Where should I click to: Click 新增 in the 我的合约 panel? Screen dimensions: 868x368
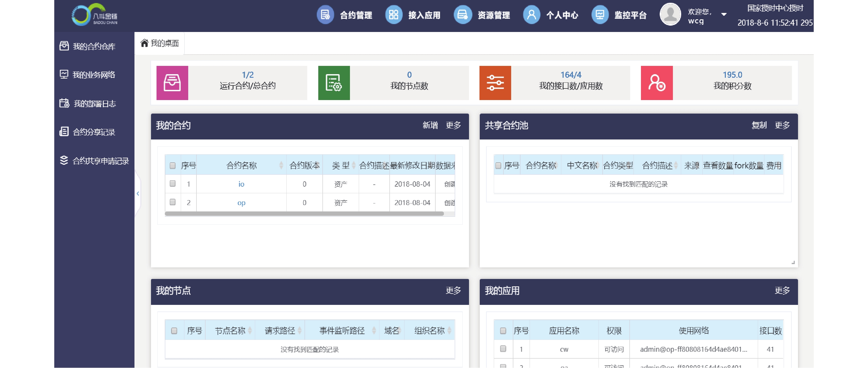[x=430, y=125]
